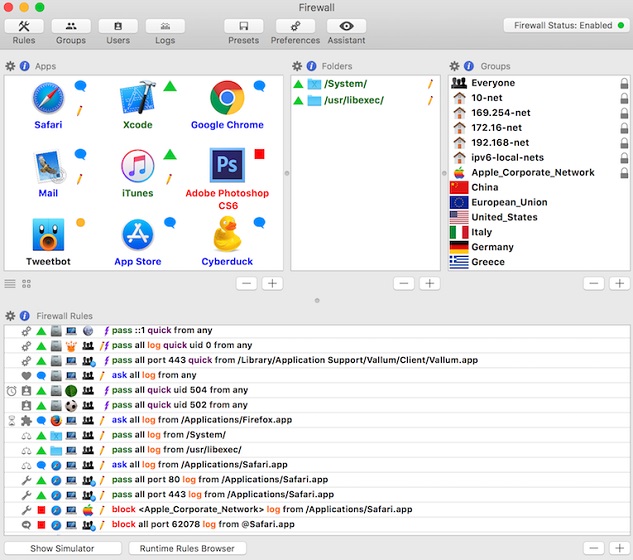Open the Rules toolbar section
Viewport: 633px width, 560px height.
[24, 27]
